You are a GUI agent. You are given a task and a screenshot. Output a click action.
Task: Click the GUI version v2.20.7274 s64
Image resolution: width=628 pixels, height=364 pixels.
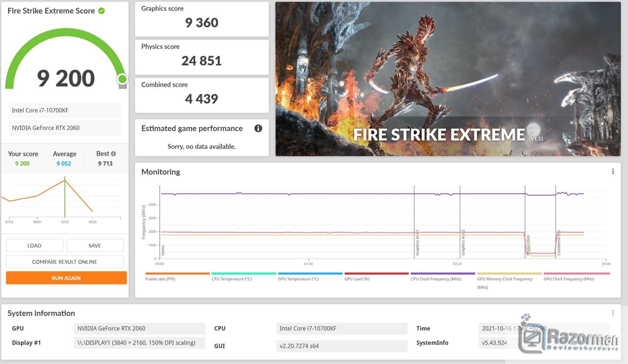point(342,346)
